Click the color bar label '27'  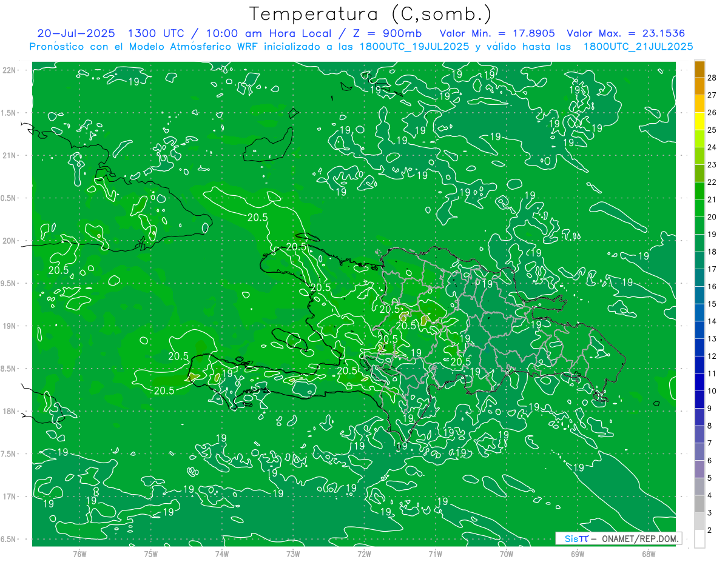[712, 95]
